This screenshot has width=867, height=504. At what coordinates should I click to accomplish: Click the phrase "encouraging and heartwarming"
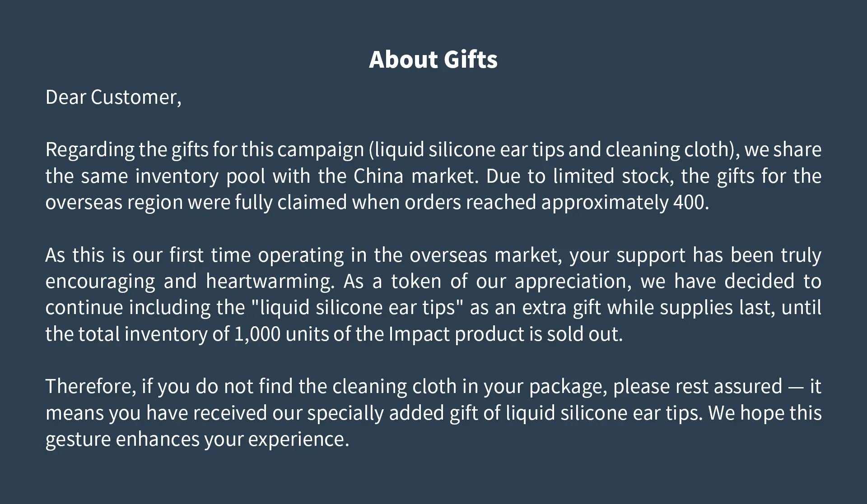(x=189, y=281)
